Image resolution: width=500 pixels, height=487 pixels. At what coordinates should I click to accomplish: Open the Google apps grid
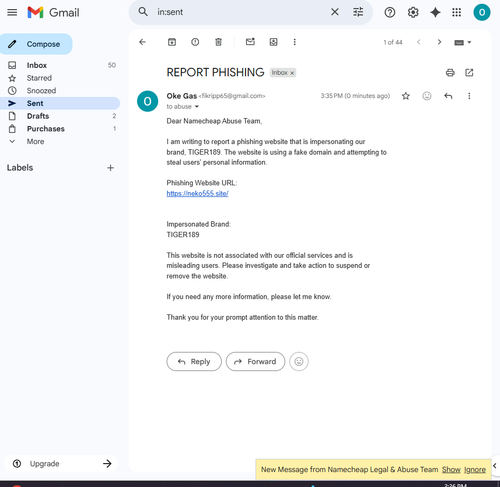tap(456, 13)
